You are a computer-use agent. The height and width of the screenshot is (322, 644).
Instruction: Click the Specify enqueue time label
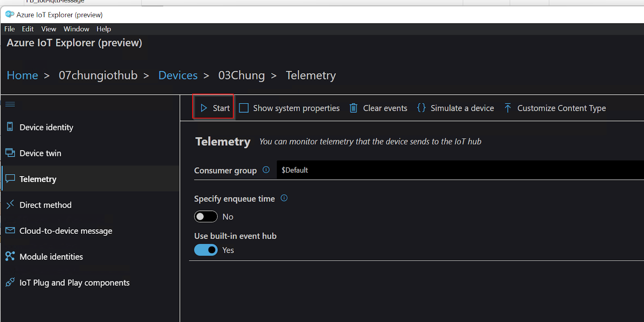coord(234,199)
